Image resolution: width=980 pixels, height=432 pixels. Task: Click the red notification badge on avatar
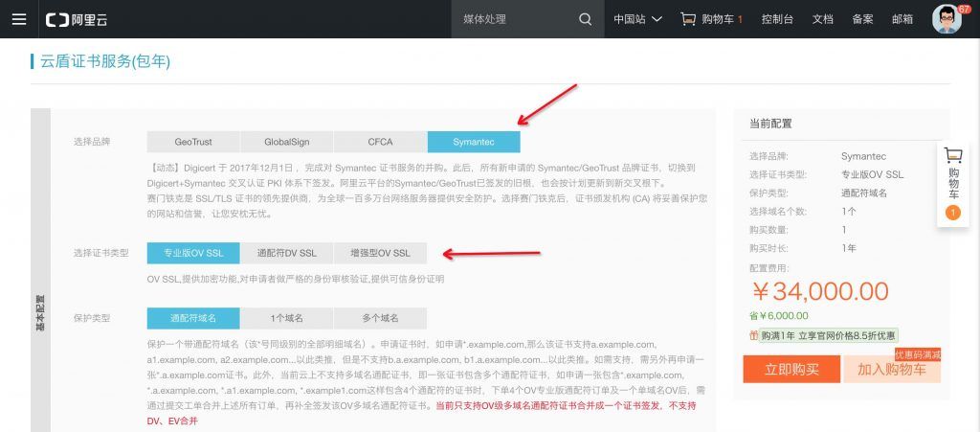pos(963,10)
